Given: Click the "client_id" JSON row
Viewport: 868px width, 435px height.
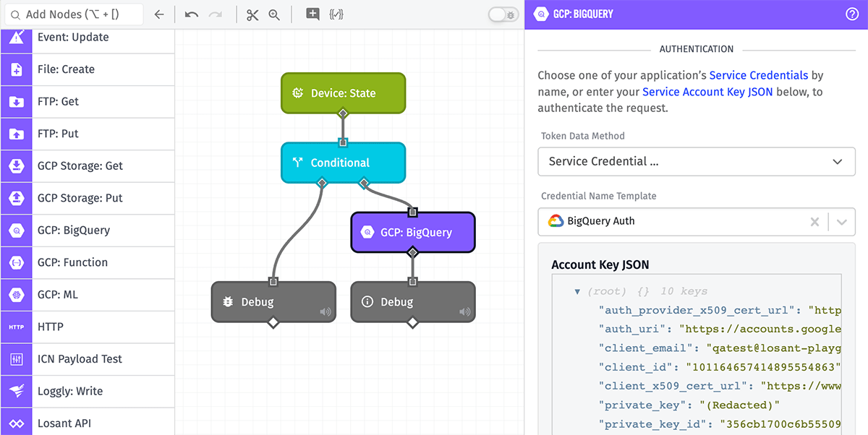Looking at the screenshot, I should click(720, 367).
